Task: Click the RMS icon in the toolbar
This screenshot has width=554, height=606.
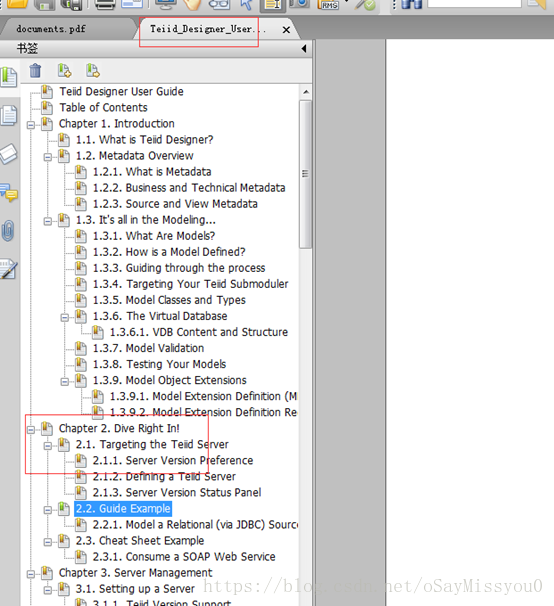Action: 328,5
